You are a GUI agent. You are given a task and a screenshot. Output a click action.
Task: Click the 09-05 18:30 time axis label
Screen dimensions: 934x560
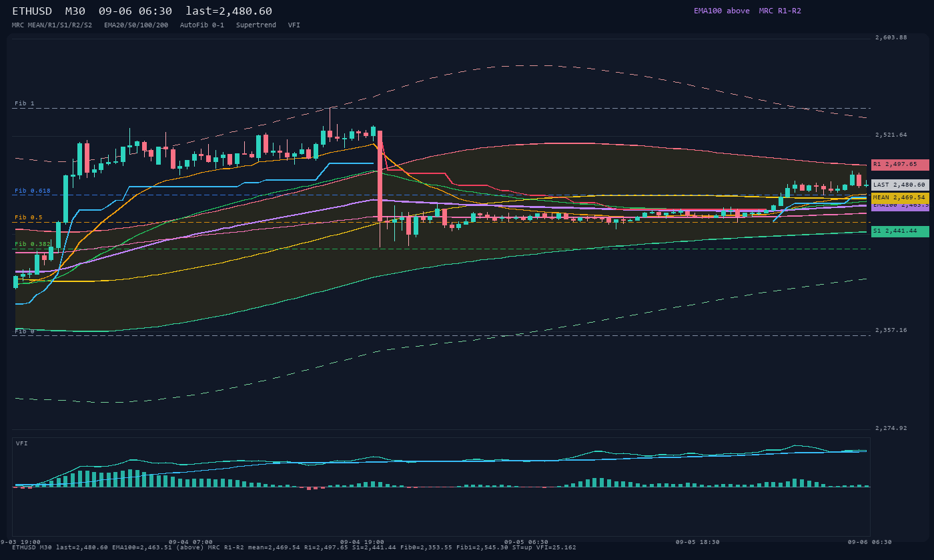click(698, 542)
